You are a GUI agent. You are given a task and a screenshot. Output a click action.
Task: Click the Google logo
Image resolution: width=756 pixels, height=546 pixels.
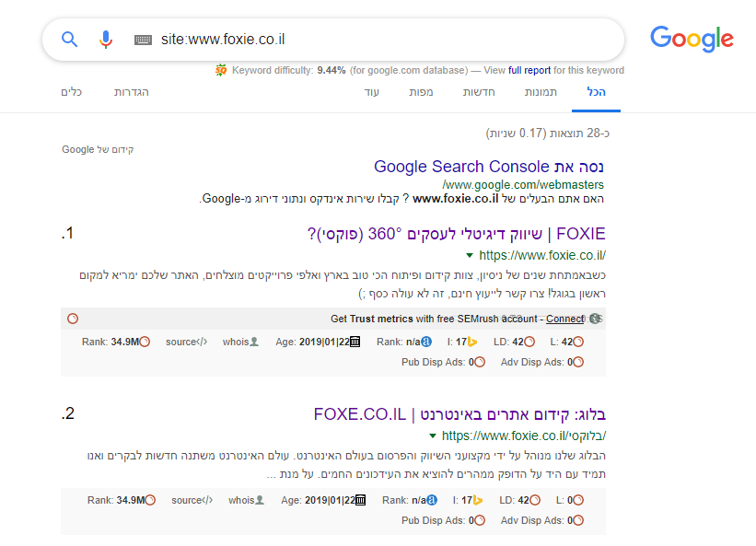pos(692,39)
